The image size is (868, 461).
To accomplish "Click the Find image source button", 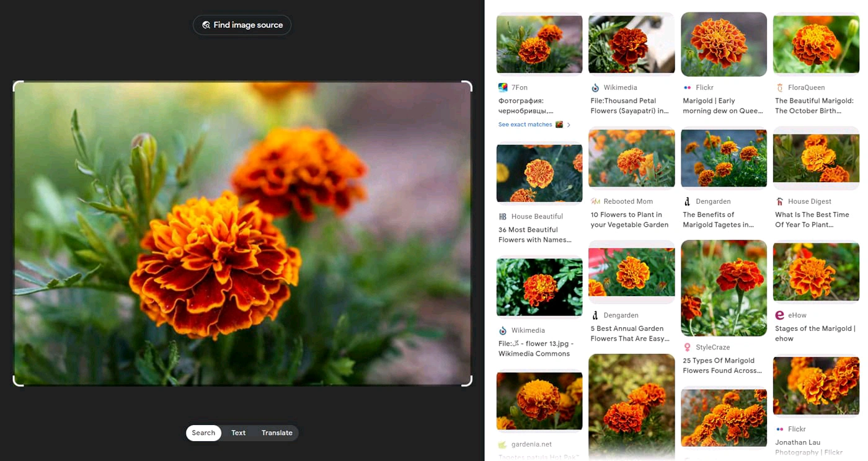I will pyautogui.click(x=242, y=25).
